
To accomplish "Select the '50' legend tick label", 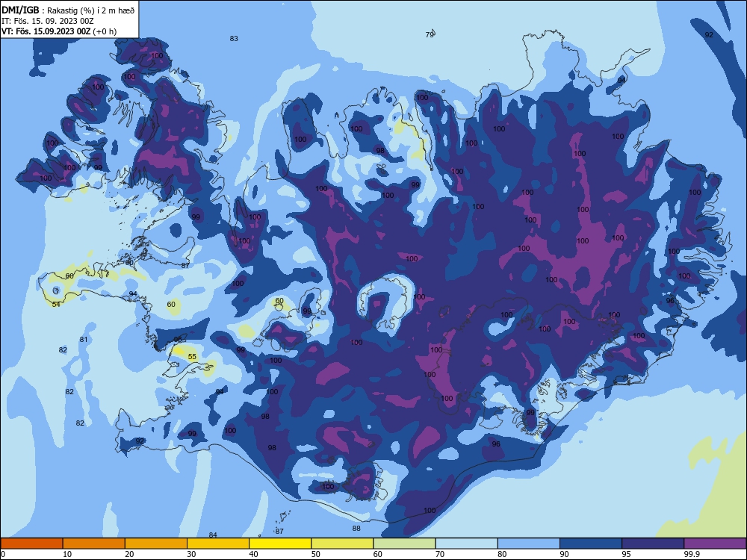I will coord(315,554).
